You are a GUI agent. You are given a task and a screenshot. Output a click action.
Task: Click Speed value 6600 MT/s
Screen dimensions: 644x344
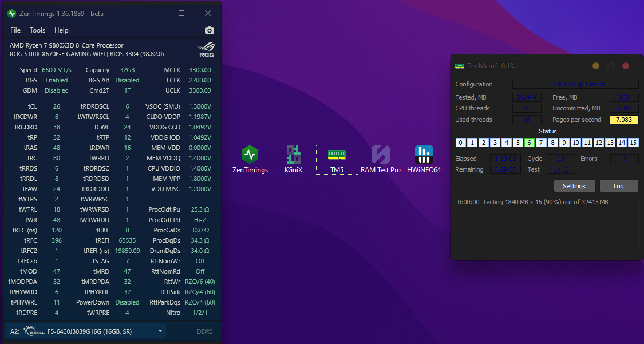(x=57, y=70)
